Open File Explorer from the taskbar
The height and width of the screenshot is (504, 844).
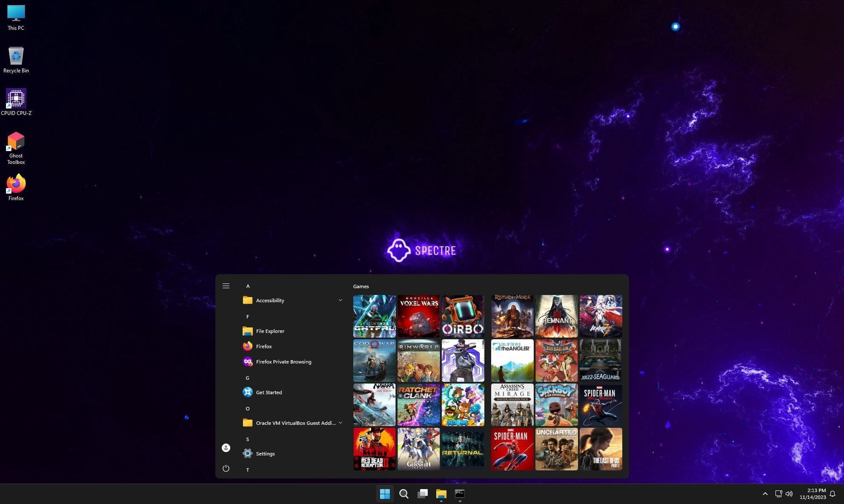point(441,494)
